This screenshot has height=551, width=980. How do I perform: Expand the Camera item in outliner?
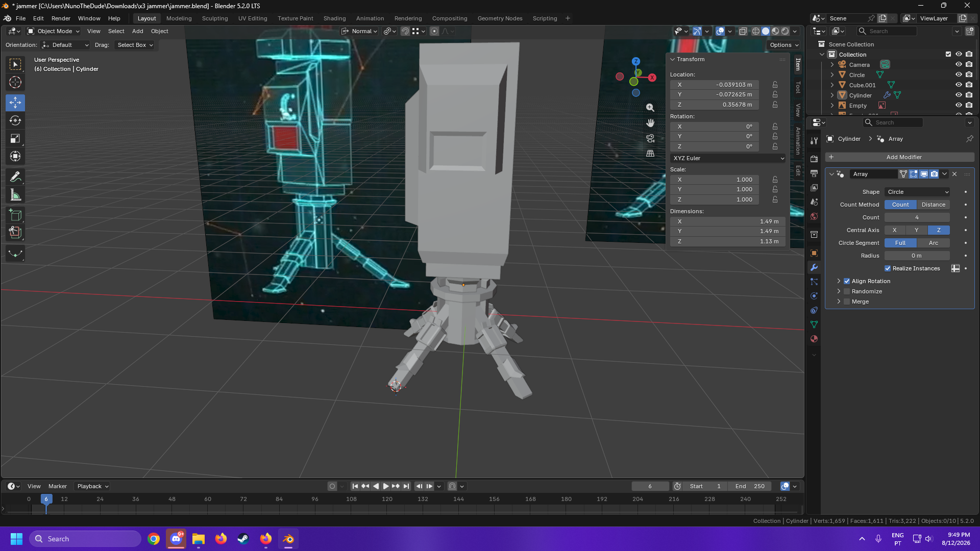(x=832, y=65)
